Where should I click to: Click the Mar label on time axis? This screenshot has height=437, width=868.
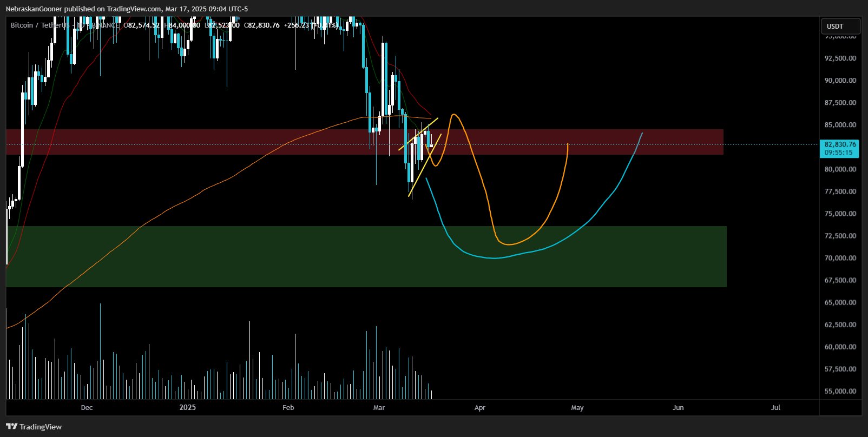tap(379, 407)
